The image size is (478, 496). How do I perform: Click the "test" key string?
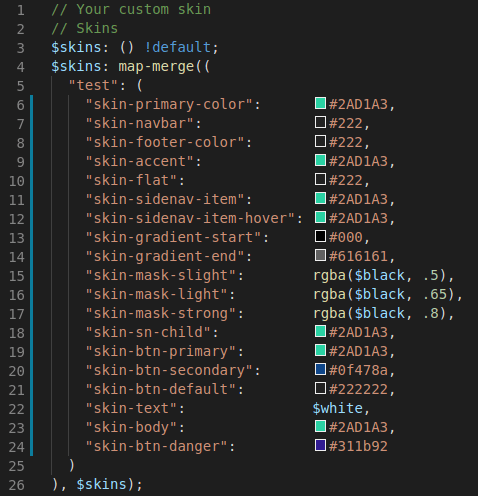pyautogui.click(x=94, y=85)
